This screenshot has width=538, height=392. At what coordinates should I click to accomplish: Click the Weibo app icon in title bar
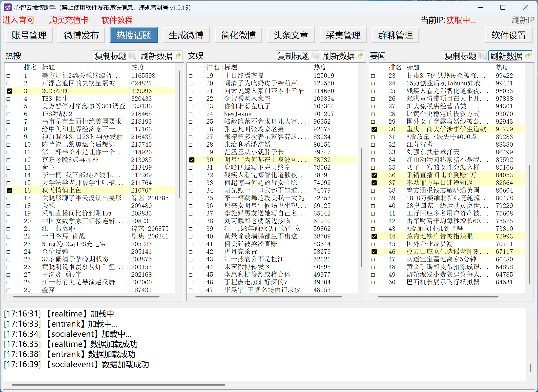pyautogui.click(x=7, y=7)
